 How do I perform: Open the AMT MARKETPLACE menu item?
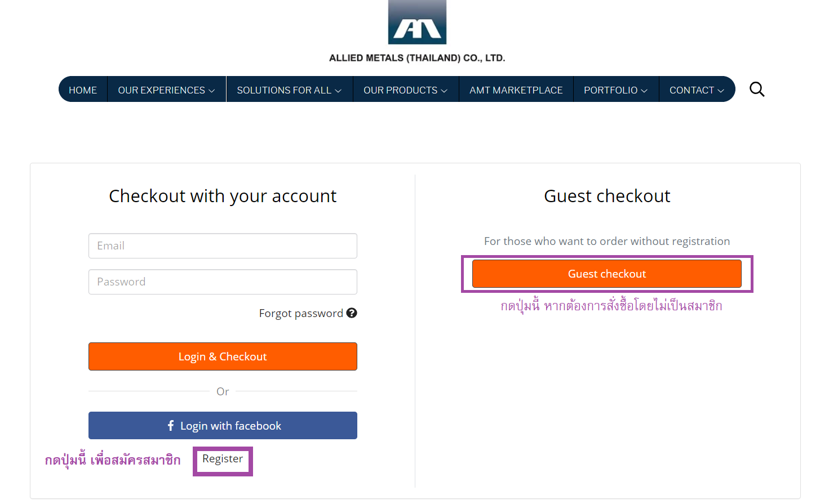[x=516, y=90]
